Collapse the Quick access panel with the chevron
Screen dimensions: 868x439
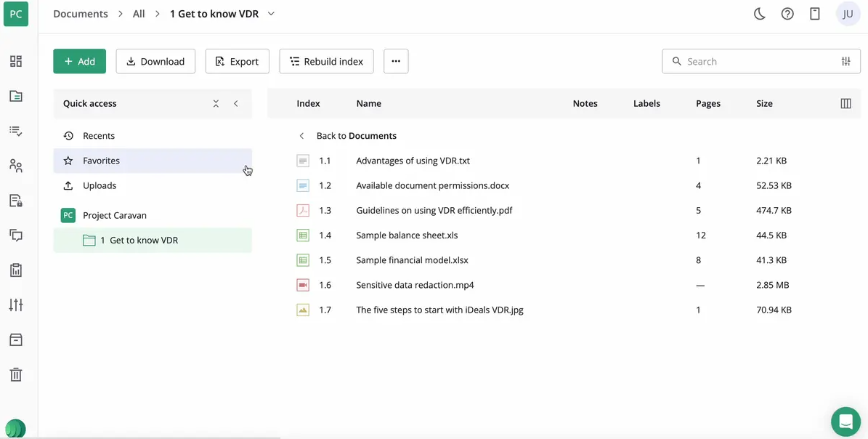[x=235, y=103]
